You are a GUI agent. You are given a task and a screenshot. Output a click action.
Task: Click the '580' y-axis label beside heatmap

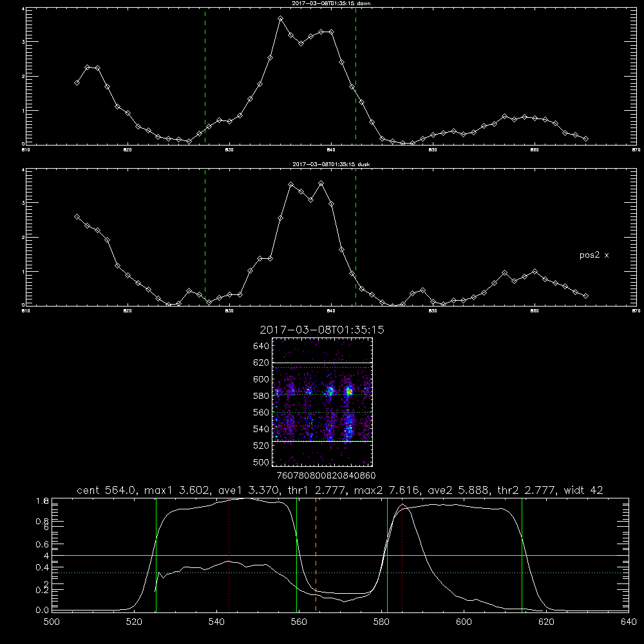(261, 396)
